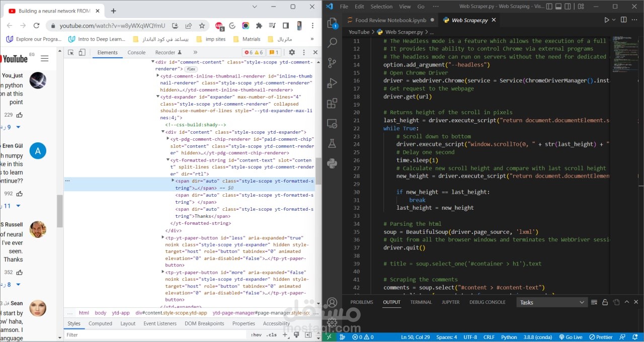Toggle output auto scroll lock
The height and width of the screenshot is (342, 644).
click(x=605, y=302)
